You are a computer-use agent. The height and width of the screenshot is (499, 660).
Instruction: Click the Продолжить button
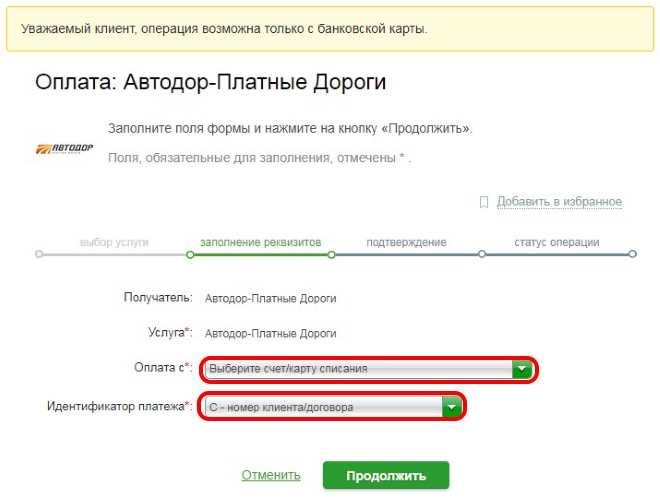tap(386, 475)
